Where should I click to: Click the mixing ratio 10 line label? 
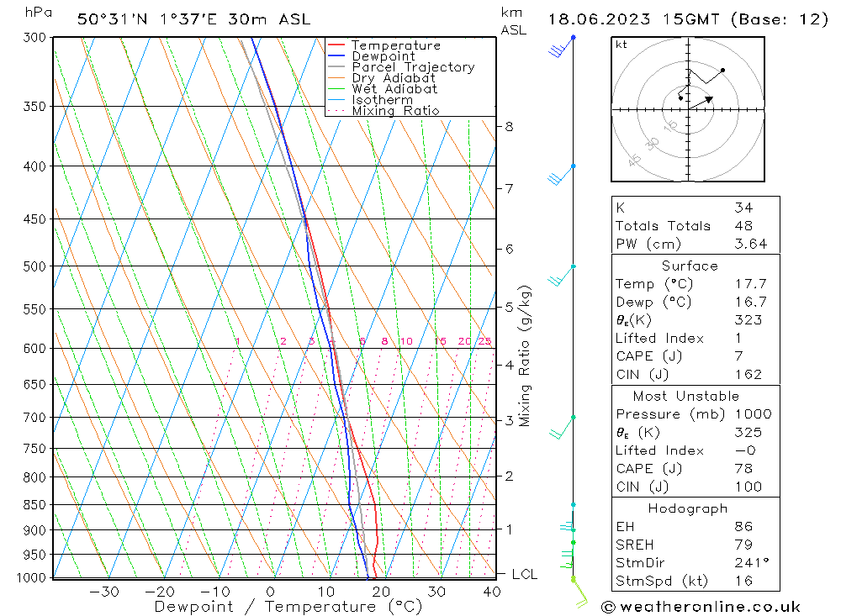(x=406, y=341)
